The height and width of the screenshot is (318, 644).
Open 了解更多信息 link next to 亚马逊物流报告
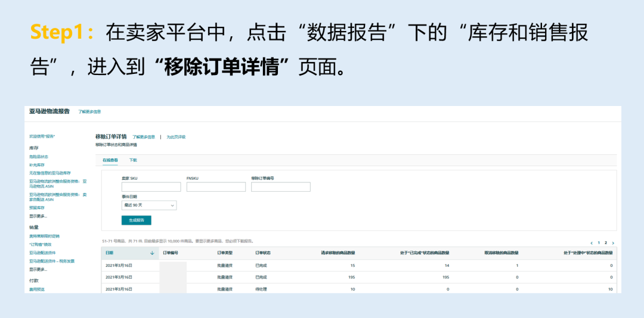(x=89, y=111)
